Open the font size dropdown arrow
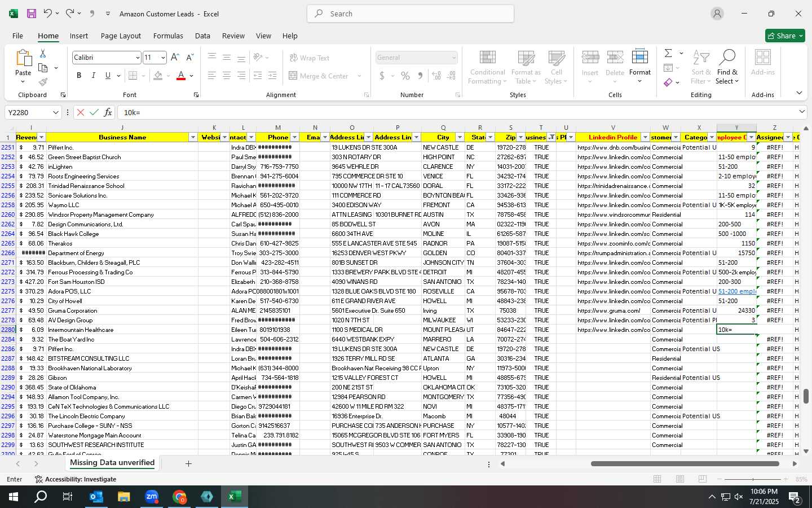 point(163,58)
